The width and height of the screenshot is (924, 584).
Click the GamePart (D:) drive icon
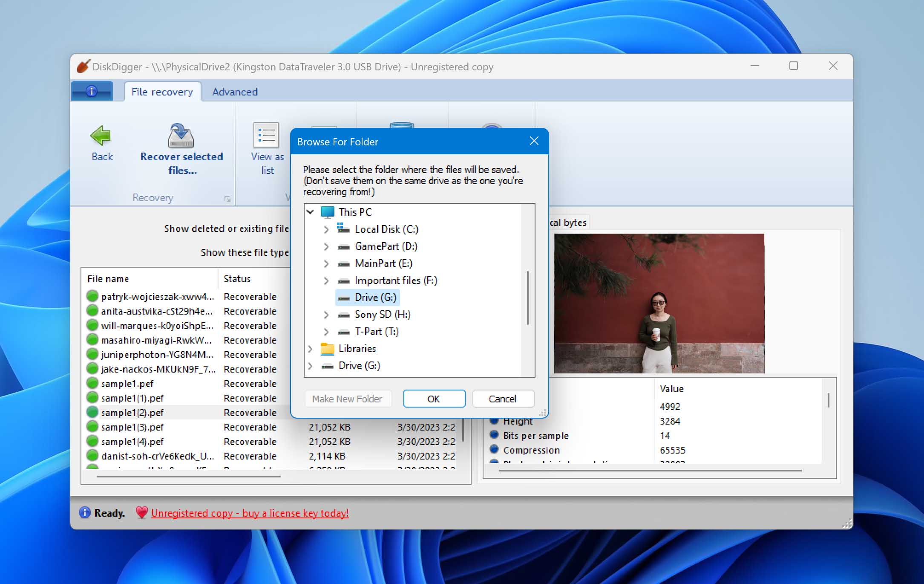343,247
